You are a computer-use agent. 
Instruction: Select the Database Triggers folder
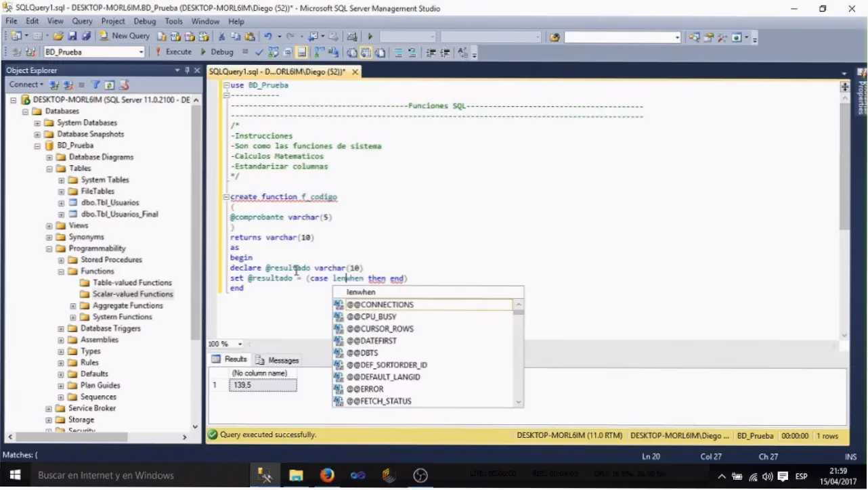[x=110, y=328]
